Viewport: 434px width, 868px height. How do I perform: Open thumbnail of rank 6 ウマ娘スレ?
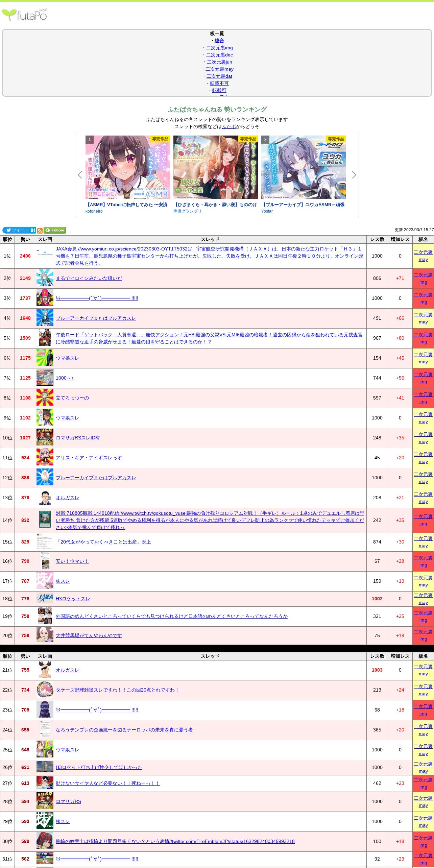45,358
